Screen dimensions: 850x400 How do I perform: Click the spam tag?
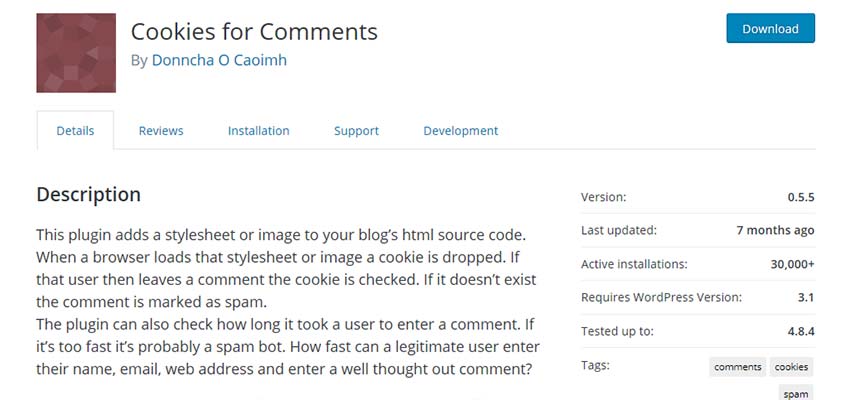(796, 393)
